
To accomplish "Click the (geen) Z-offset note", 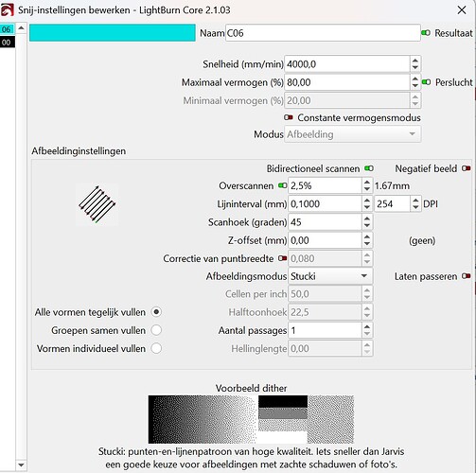I will [422, 240].
